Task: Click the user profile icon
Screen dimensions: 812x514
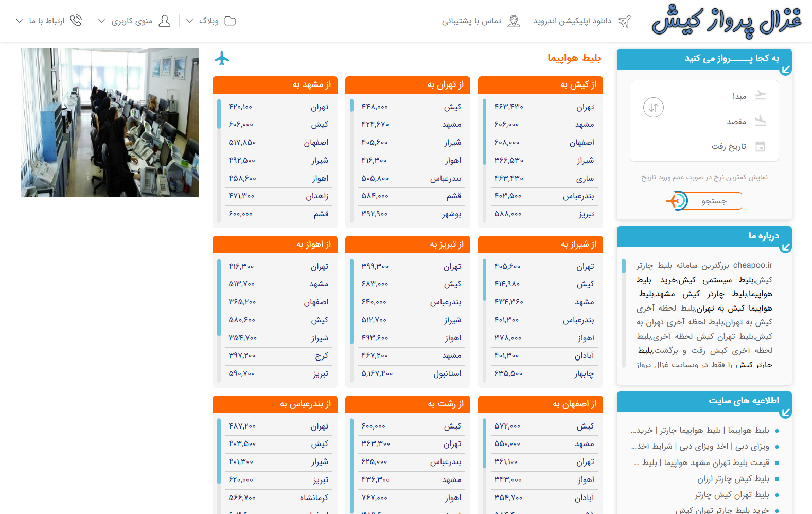Action: click(165, 21)
